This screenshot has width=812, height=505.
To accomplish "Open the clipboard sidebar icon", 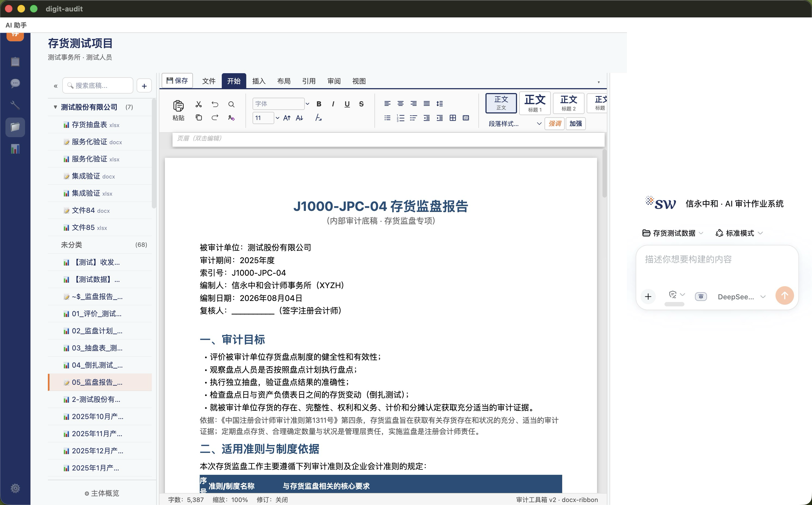I will tap(15, 61).
